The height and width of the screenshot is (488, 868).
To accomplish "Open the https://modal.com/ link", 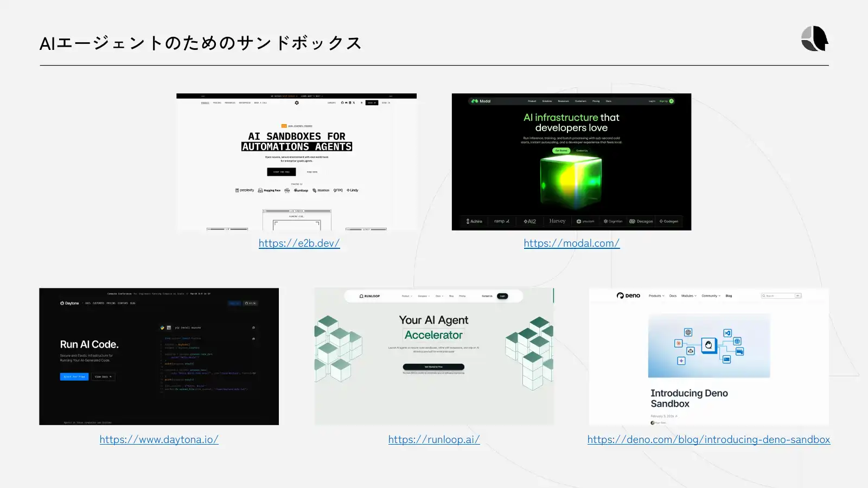I will [x=572, y=243].
